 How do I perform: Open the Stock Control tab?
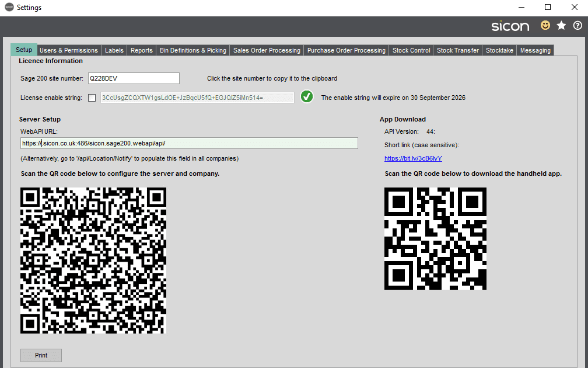(x=411, y=50)
